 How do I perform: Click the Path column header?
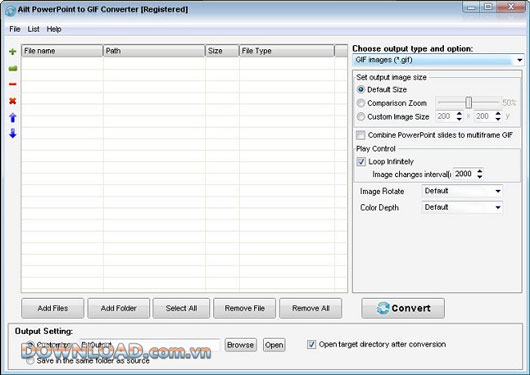tap(154, 51)
